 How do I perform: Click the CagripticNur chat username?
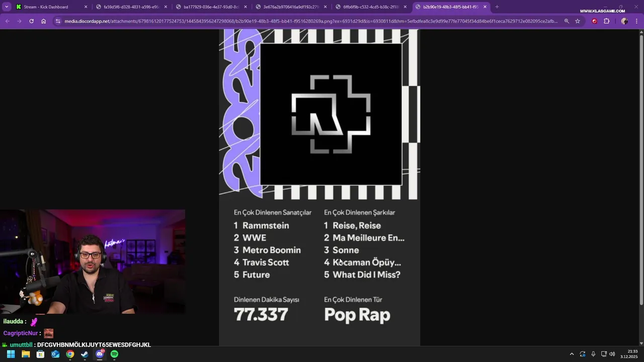point(21,333)
